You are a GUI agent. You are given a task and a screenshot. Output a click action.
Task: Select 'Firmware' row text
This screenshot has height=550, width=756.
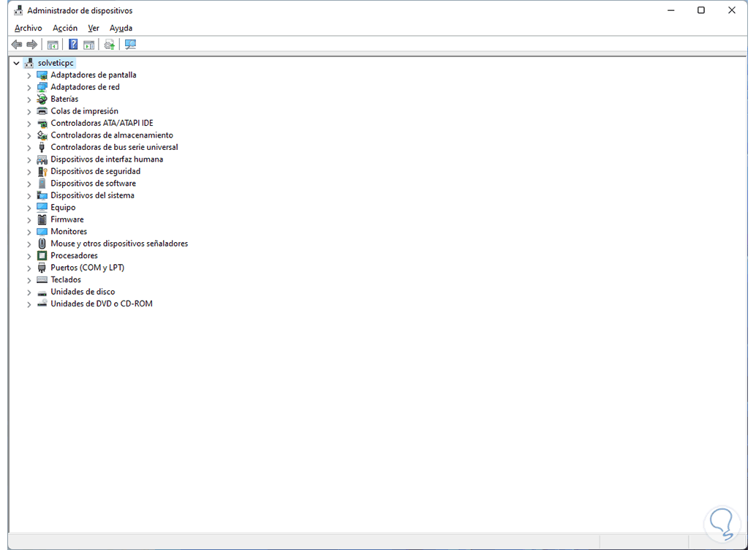[67, 219]
